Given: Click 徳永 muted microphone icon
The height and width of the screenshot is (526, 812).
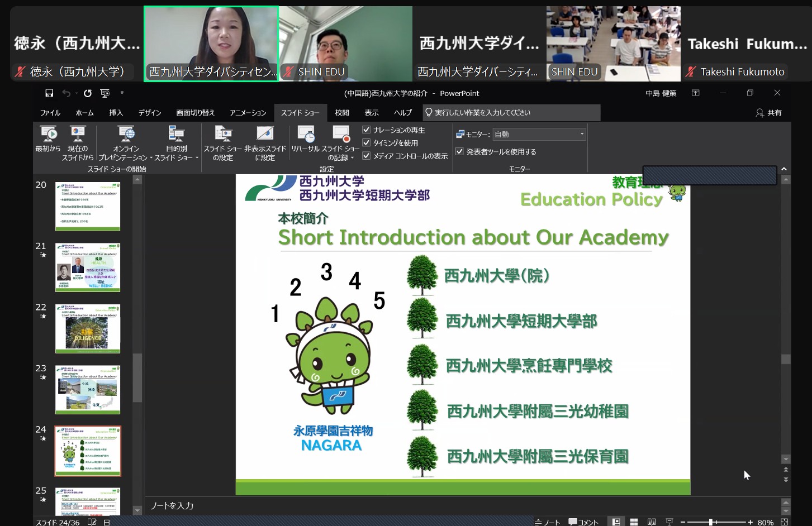Looking at the screenshot, I should (x=20, y=71).
